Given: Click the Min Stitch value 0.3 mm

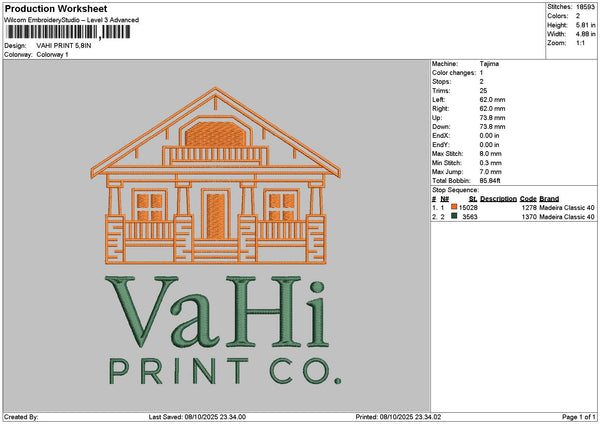Looking at the screenshot, I should 491,163.
